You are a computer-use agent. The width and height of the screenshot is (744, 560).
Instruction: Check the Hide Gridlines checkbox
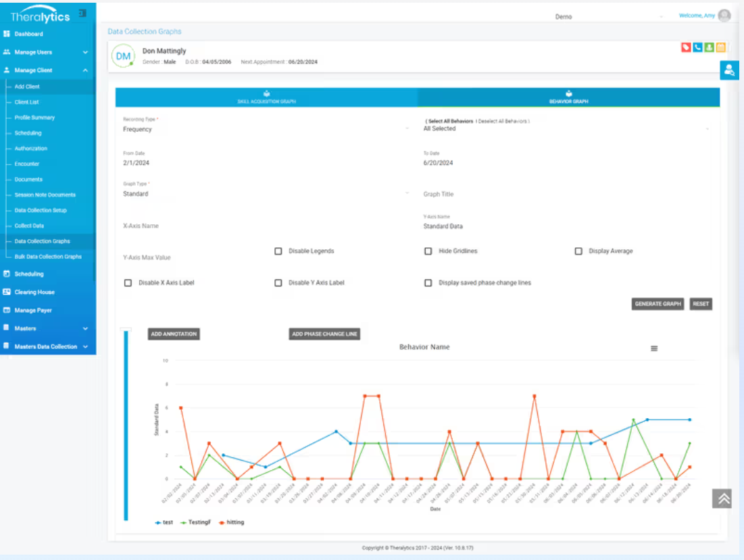pos(428,251)
